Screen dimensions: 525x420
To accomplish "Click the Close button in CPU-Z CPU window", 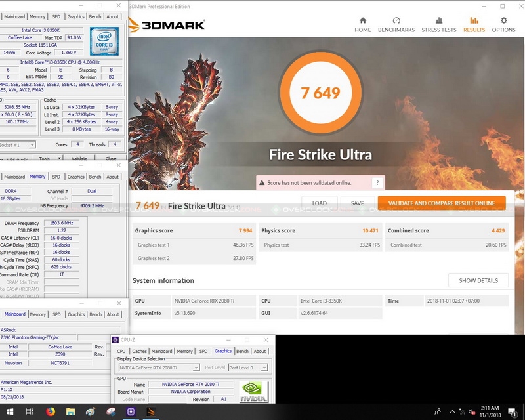I will pos(111,158).
